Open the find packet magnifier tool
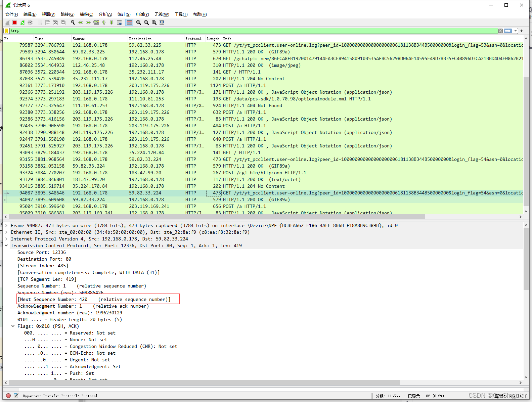This screenshot has height=402, width=532. 73,23
